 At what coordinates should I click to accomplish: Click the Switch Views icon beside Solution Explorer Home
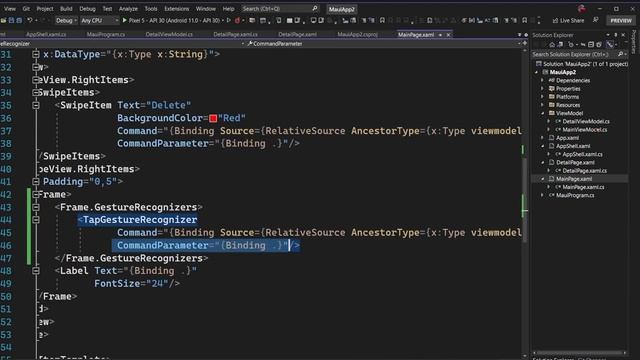point(560,44)
